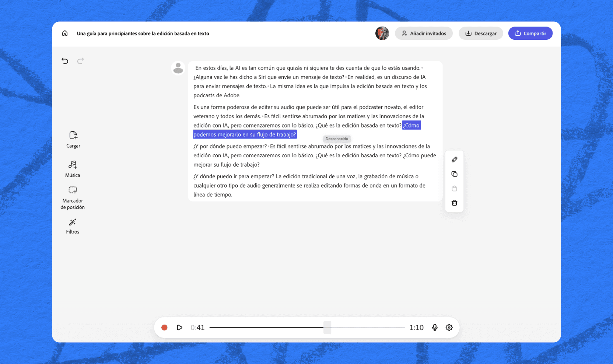Copy selection with the copy icon
Viewport: 613px width, 364px height.
[454, 174]
